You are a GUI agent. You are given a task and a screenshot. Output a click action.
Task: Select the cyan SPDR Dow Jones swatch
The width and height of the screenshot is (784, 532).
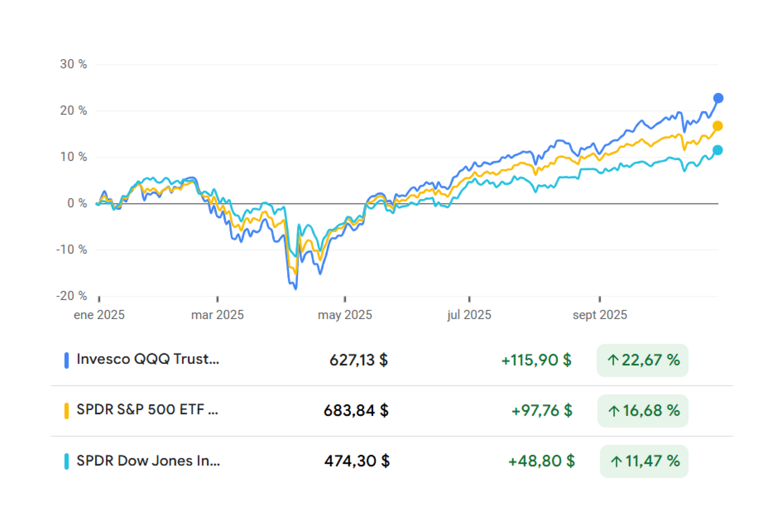[x=67, y=461]
